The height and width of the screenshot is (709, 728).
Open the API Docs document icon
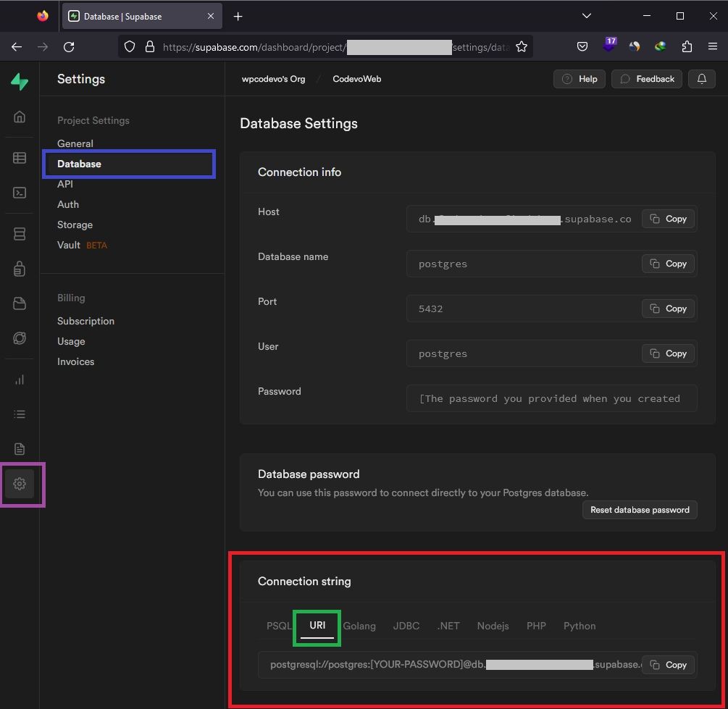click(x=20, y=449)
